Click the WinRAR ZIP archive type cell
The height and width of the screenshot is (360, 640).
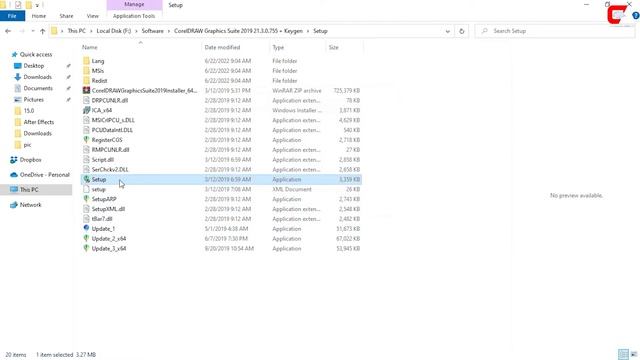click(297, 91)
